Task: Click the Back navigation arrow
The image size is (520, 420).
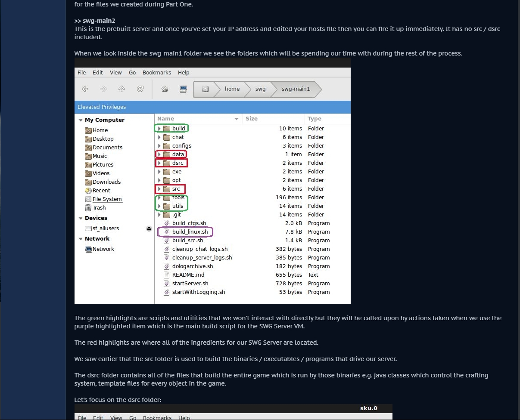Action: pos(85,89)
